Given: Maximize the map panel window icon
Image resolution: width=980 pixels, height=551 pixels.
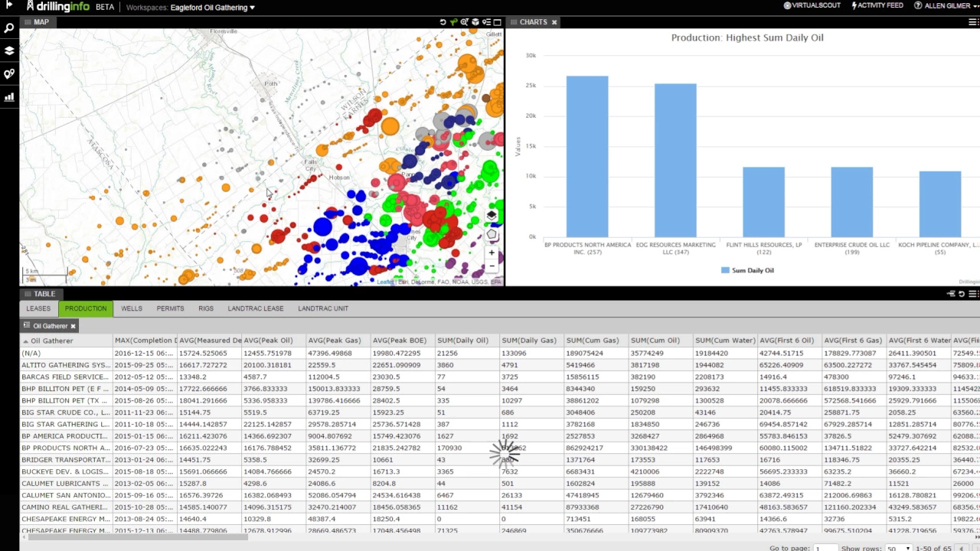Looking at the screenshot, I should (x=497, y=22).
